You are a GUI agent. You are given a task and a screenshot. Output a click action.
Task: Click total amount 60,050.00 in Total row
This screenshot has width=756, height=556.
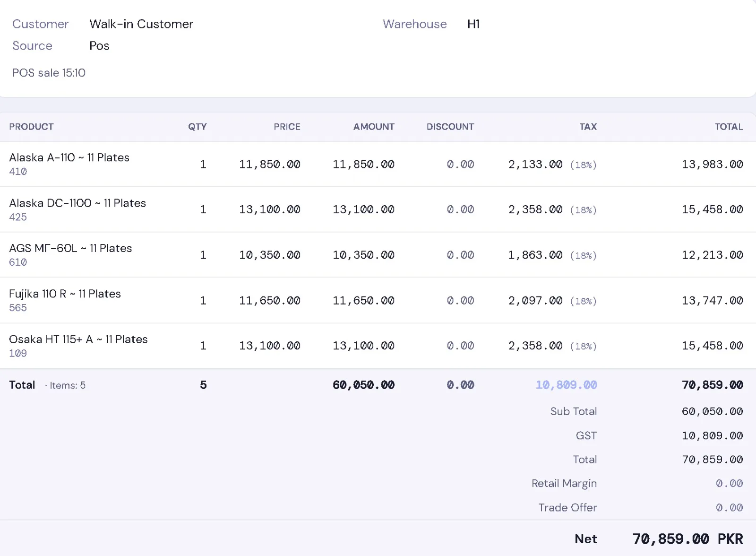pyautogui.click(x=364, y=385)
